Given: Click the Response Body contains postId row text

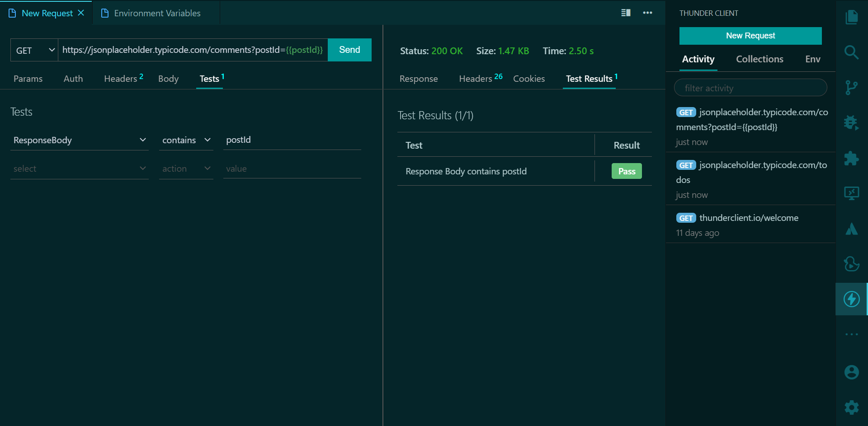Looking at the screenshot, I should (466, 171).
